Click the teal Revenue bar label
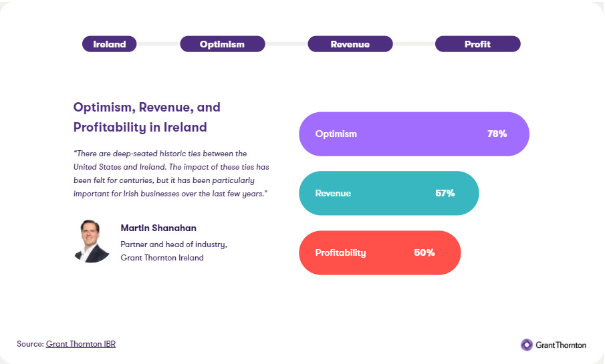Screen dimensions: 605x364 tap(333, 193)
